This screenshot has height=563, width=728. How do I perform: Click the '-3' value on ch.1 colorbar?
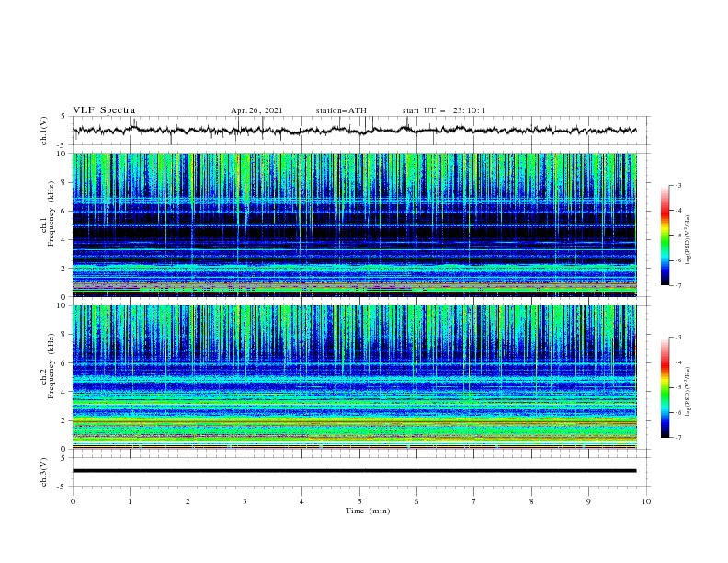tap(677, 185)
